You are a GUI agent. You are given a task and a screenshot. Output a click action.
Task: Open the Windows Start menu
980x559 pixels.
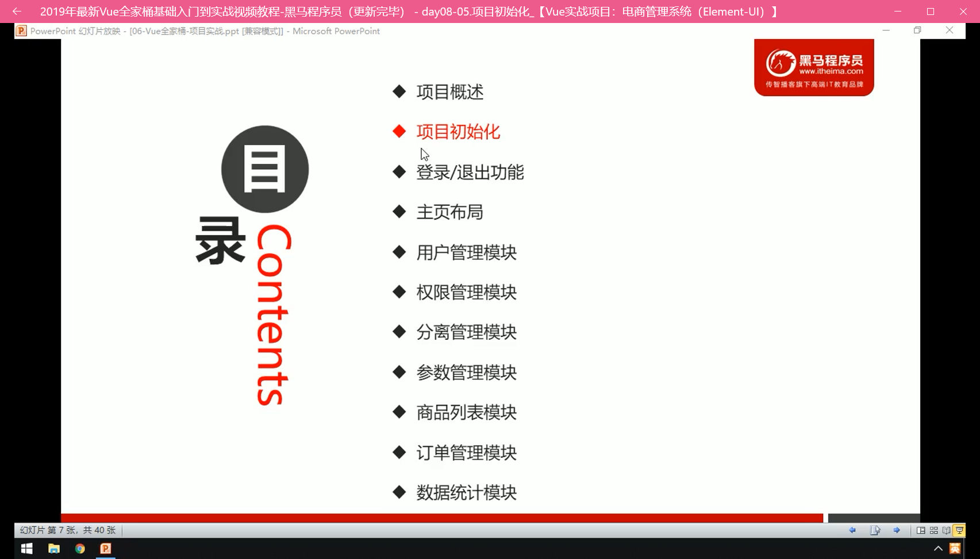pos(26,549)
